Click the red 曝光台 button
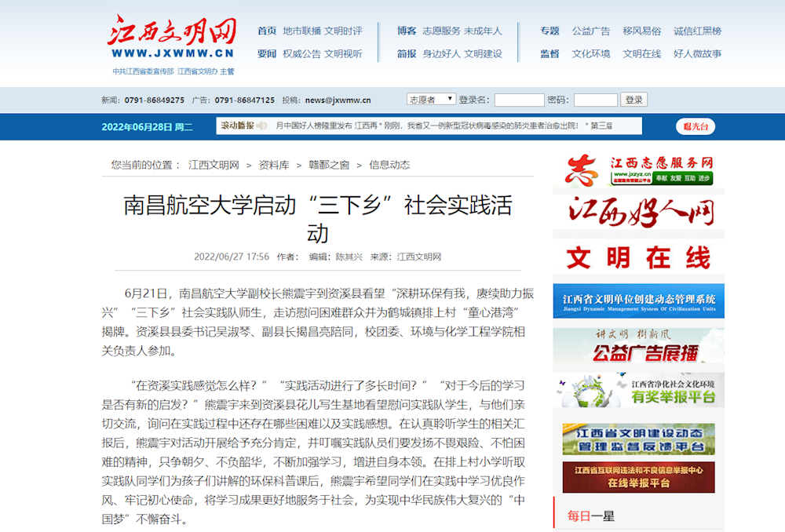Image resolution: width=785 pixels, height=532 pixels. [695, 126]
